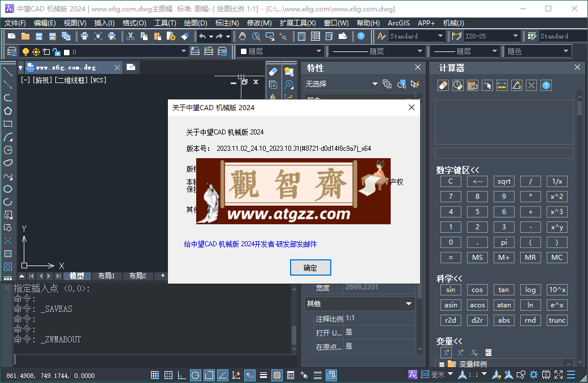Click 确定 in the About dialog
Image resolution: width=588 pixels, height=383 pixels.
coord(310,268)
